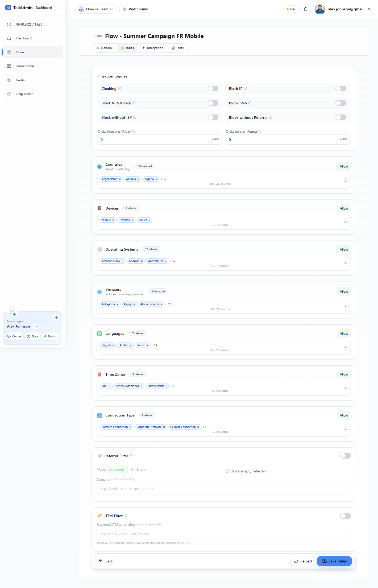Turn on Block VPN/Proxy switch
The width and height of the screenshot is (378, 588).
(x=213, y=103)
